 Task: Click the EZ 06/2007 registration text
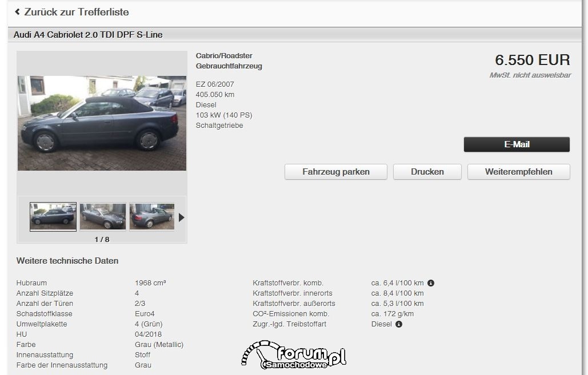point(215,84)
